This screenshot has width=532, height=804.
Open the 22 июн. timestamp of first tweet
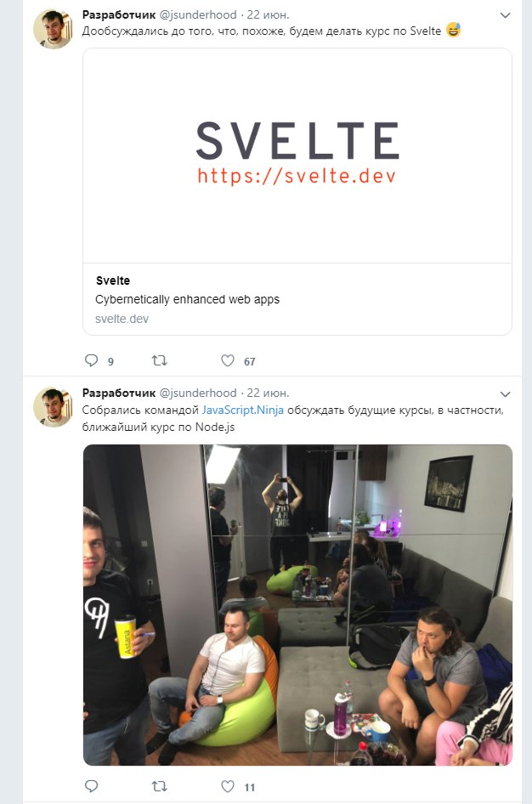coord(268,14)
